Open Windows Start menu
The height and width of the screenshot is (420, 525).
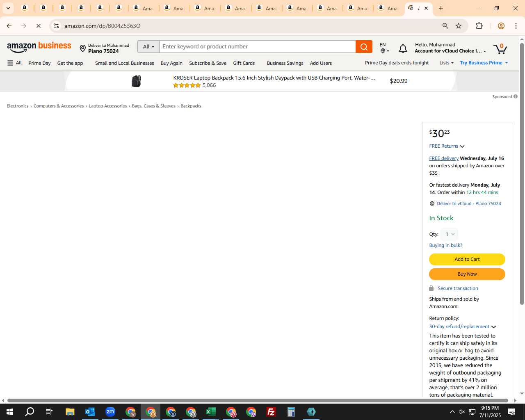pos(10,412)
